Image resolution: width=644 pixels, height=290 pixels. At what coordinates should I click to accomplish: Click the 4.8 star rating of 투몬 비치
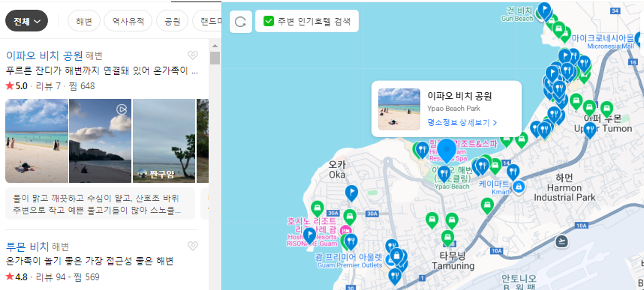click(x=17, y=277)
